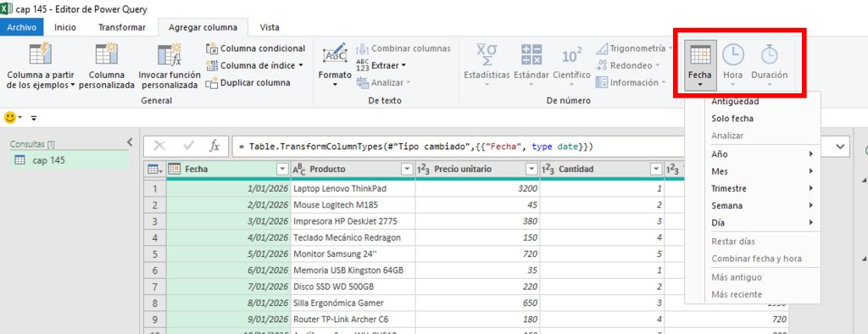This screenshot has height=334, width=868.
Task: Open the Extraer dropdown
Action: (x=381, y=65)
